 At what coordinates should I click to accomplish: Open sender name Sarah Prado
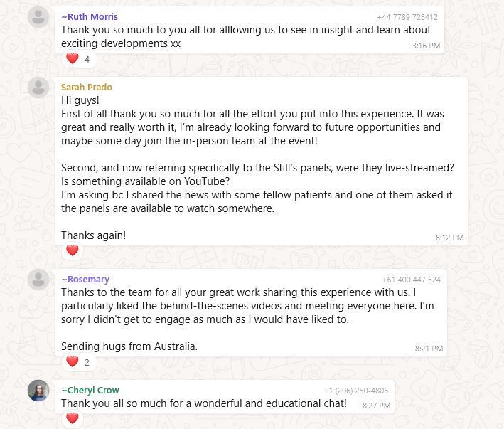87,88
